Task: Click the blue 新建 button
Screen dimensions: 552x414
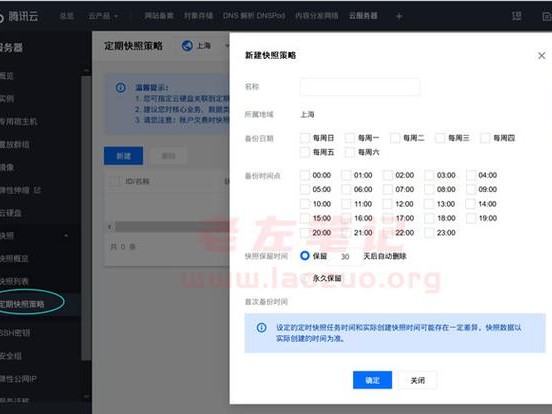Action: [124, 156]
